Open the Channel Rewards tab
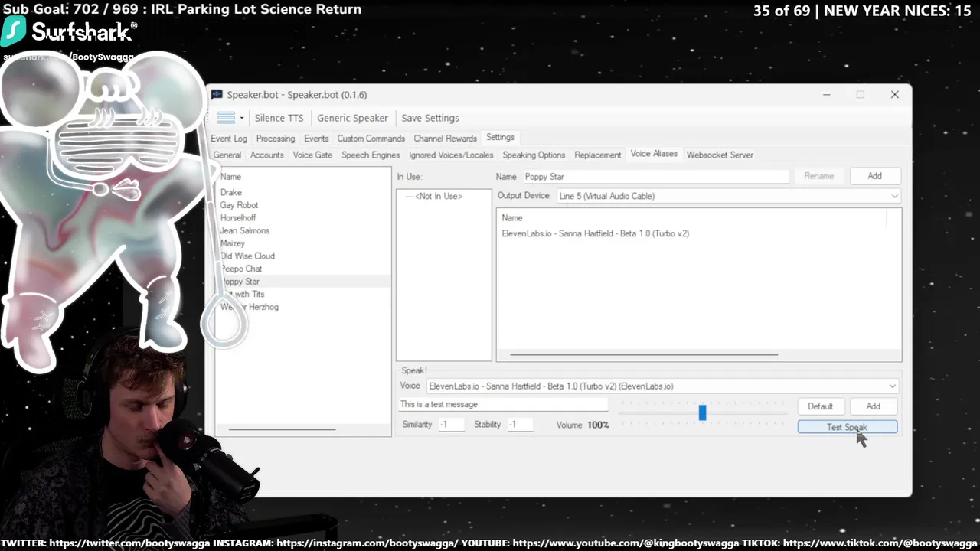This screenshot has width=980, height=551. point(446,139)
